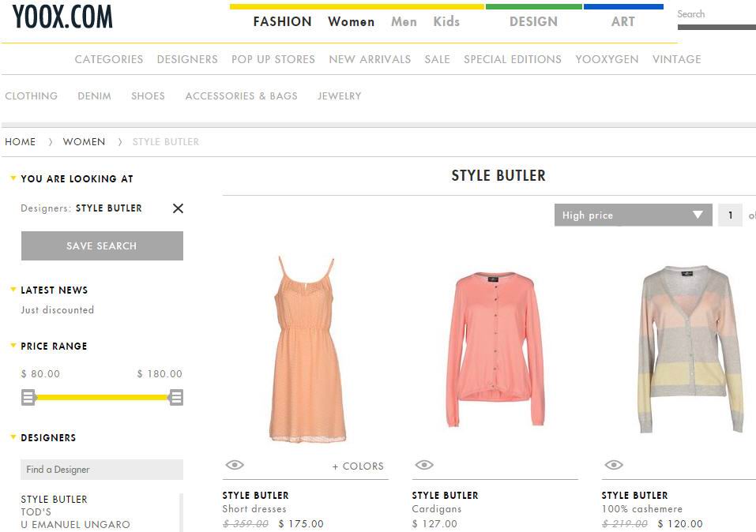Quick view the striped cashmere cardigan
Screen dimensions: 756x532
pyautogui.click(x=613, y=465)
